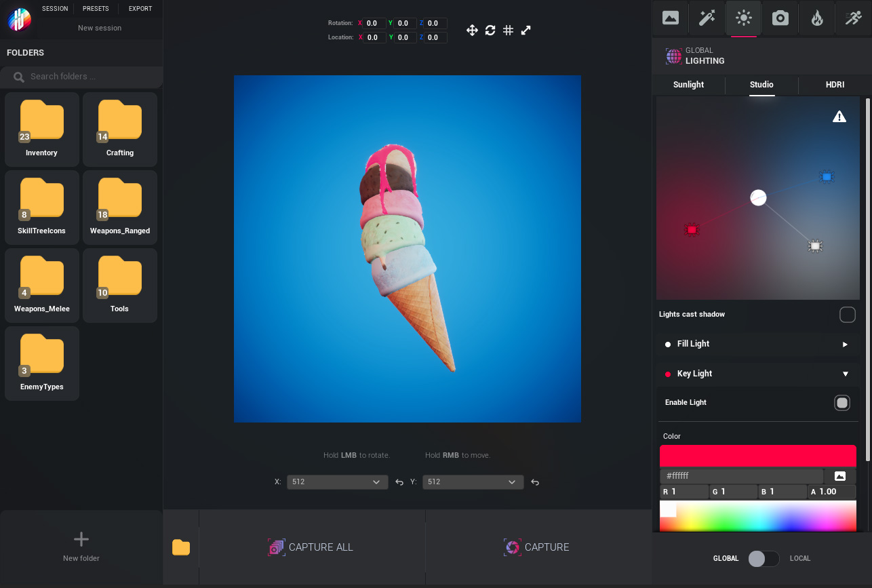
Task: Open the running figure animation tab
Action: (x=854, y=18)
